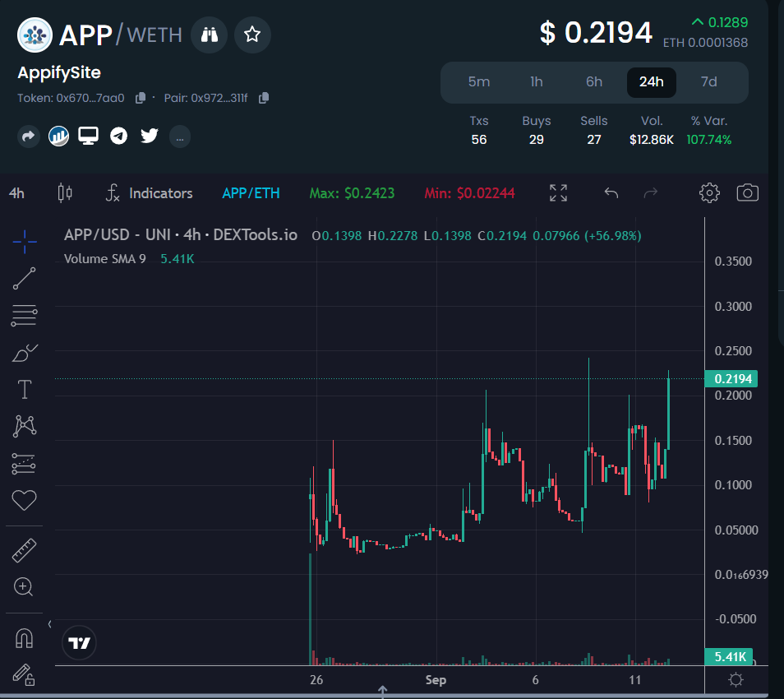This screenshot has height=699, width=784.
Task: Select the pattern drawing tool
Action: coord(25,426)
